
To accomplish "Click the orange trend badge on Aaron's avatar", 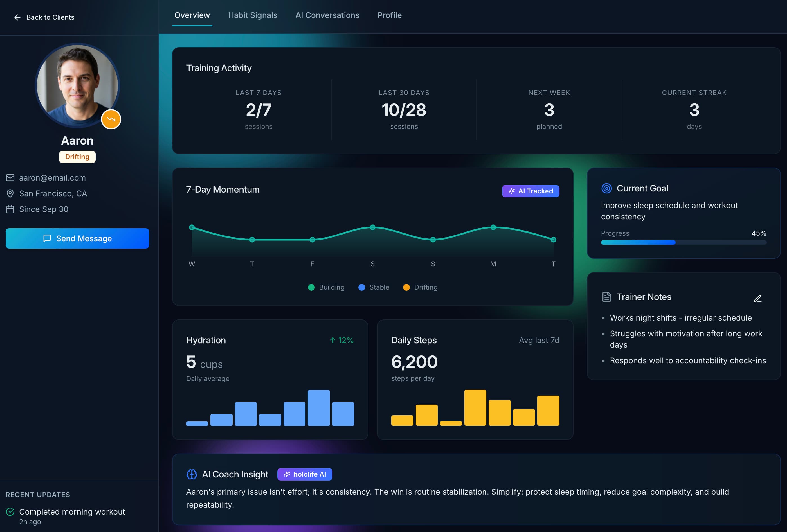I will (x=111, y=119).
